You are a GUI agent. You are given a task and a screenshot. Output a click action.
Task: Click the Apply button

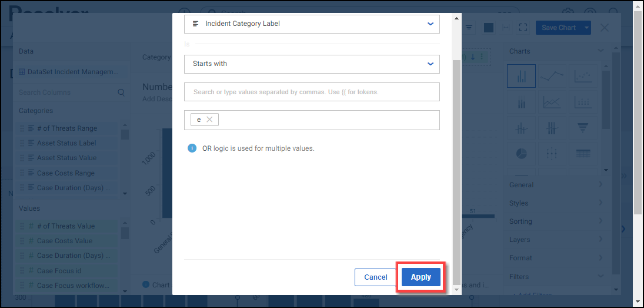421,277
